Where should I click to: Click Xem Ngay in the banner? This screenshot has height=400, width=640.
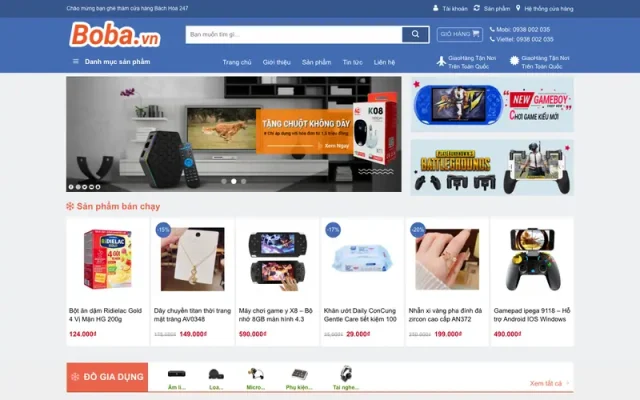pos(337,146)
